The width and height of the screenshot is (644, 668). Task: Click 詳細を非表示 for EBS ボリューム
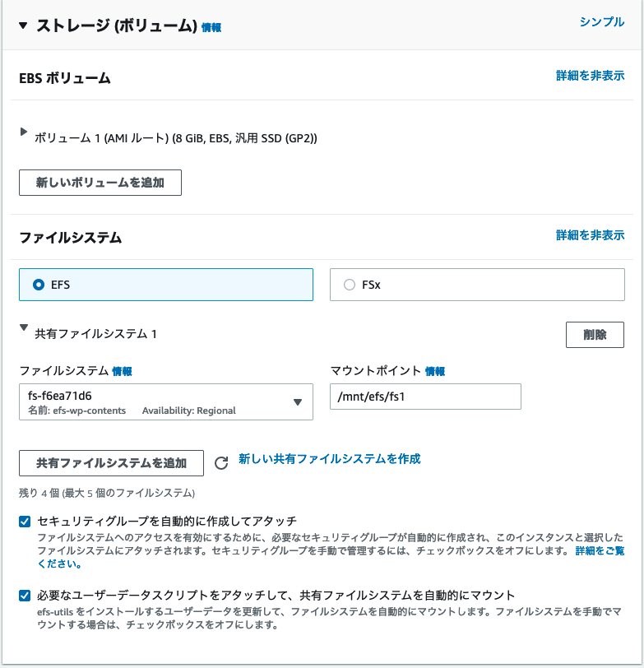[x=590, y=76]
